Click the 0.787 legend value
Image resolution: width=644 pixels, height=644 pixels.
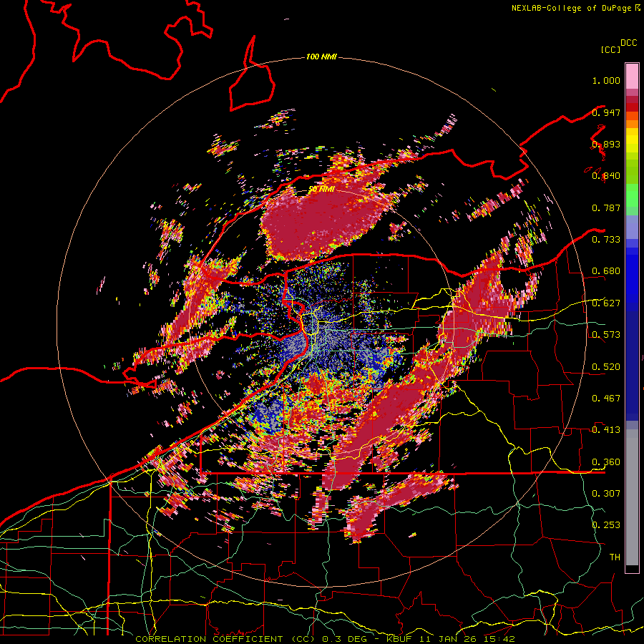pyautogui.click(x=606, y=208)
